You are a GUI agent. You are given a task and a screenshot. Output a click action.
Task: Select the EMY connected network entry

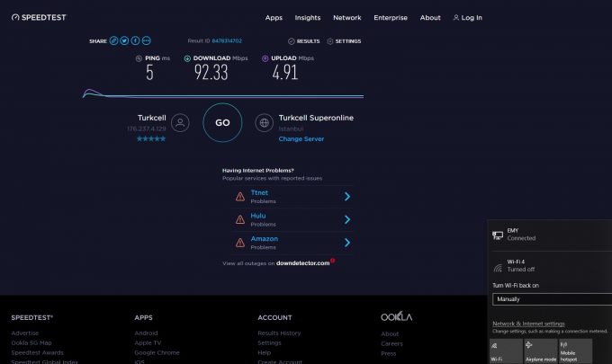click(x=521, y=235)
